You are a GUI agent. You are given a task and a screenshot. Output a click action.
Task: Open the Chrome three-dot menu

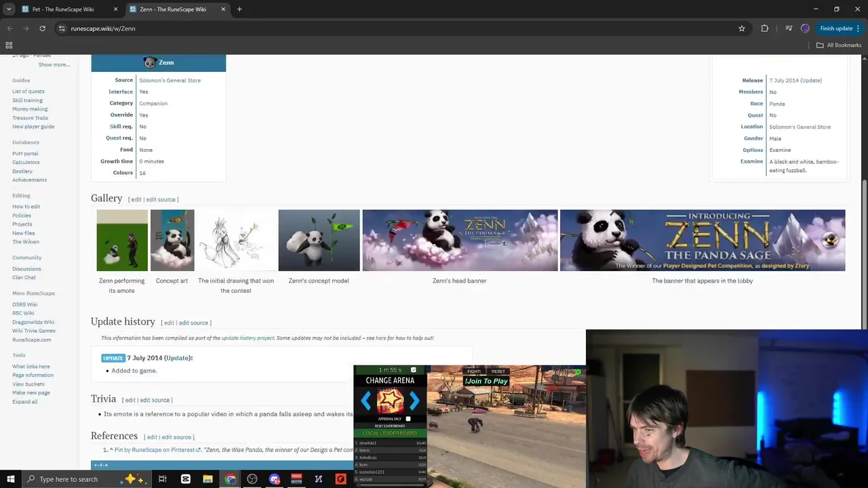click(x=859, y=28)
